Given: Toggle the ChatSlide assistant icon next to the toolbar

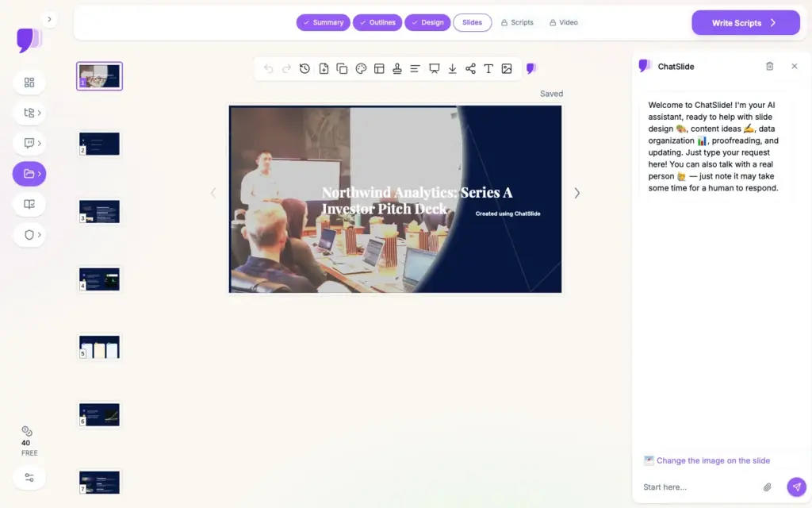Looking at the screenshot, I should pos(531,68).
